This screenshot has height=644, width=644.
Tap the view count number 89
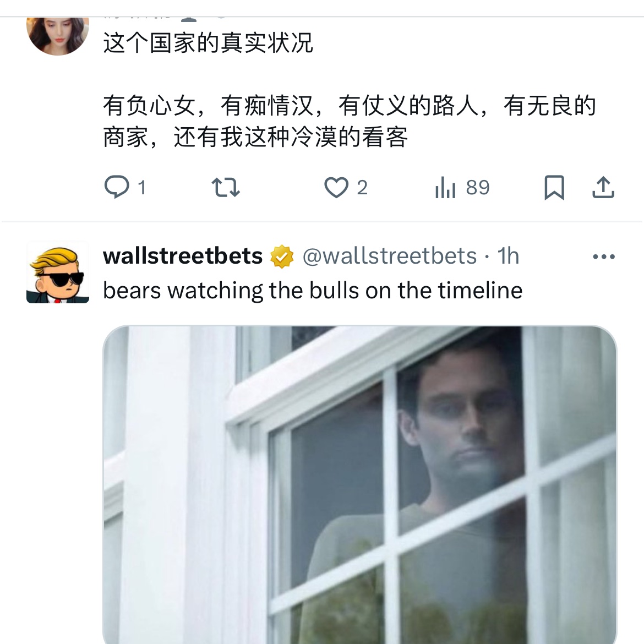point(478,188)
